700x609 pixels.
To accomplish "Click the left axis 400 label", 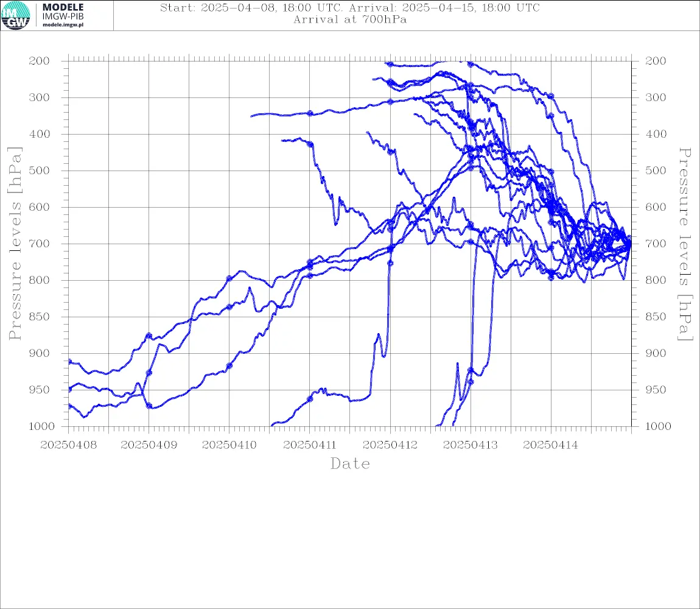I will pos(40,134).
